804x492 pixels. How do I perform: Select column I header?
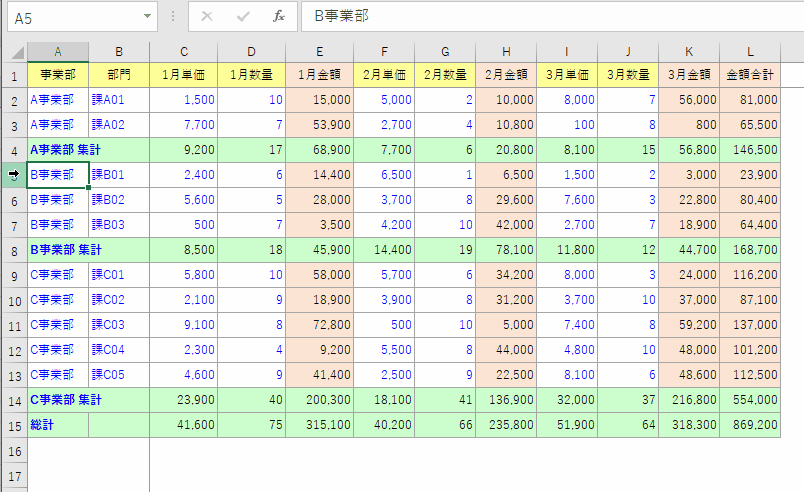click(567, 52)
